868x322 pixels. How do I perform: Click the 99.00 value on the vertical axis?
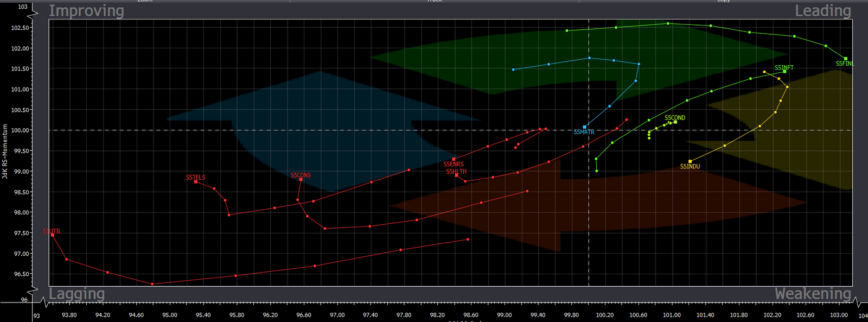point(21,172)
